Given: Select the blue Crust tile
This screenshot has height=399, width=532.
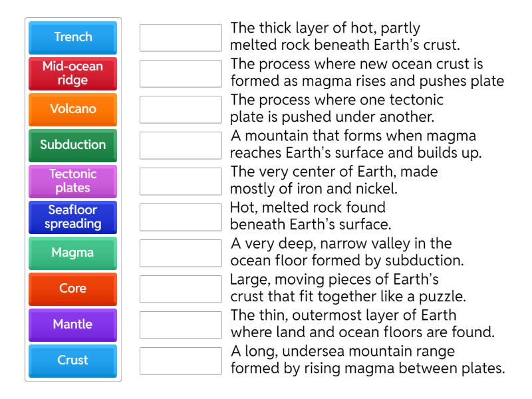Looking at the screenshot, I should coord(73,360).
